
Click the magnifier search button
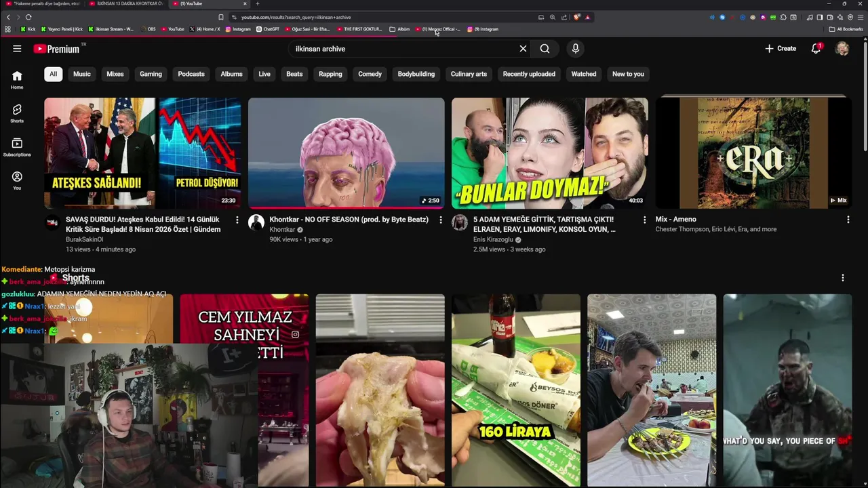click(545, 49)
